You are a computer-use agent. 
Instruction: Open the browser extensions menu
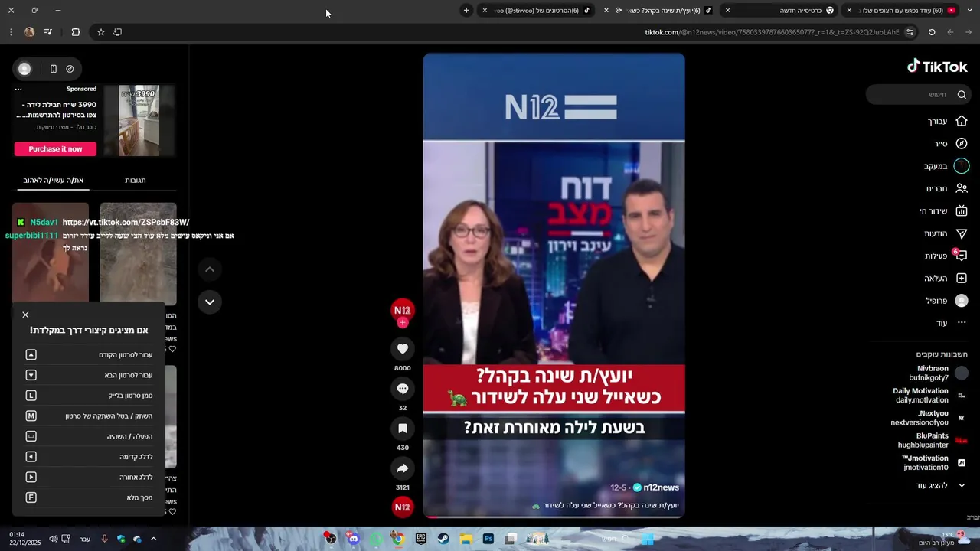click(75, 32)
